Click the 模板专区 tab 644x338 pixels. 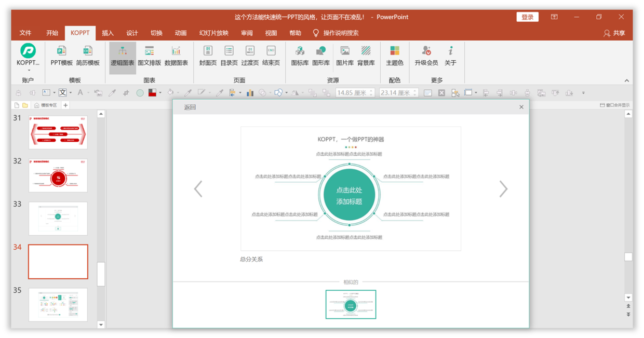[46, 105]
